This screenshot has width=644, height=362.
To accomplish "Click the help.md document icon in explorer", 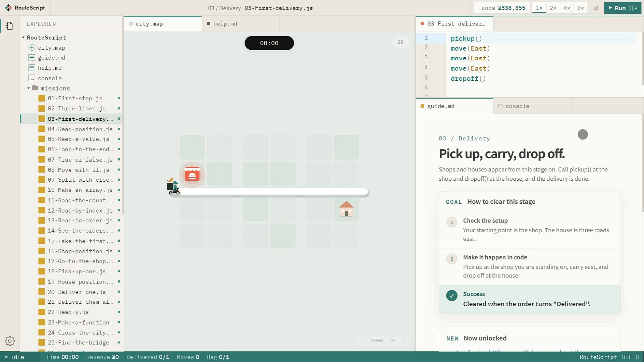I will (x=32, y=68).
